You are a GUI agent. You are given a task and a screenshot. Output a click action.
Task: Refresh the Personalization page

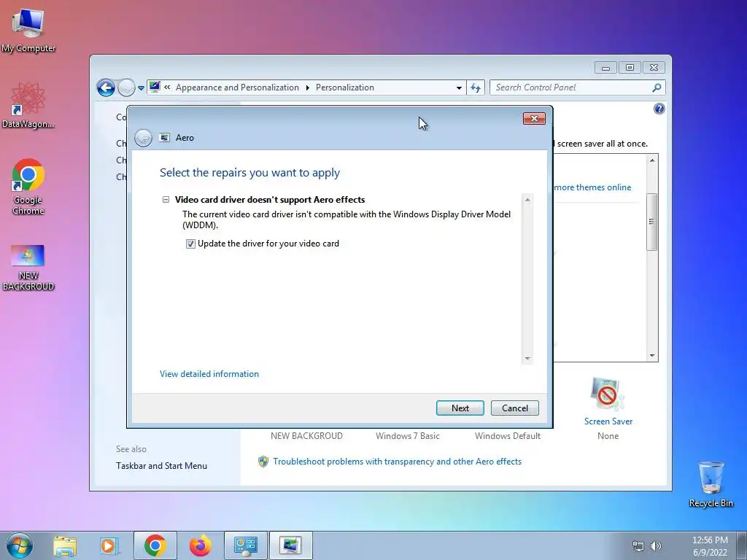click(x=476, y=87)
